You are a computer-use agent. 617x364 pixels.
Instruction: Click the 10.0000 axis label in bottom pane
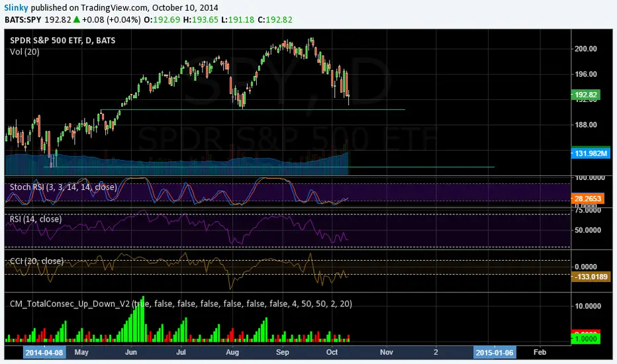tap(588, 306)
